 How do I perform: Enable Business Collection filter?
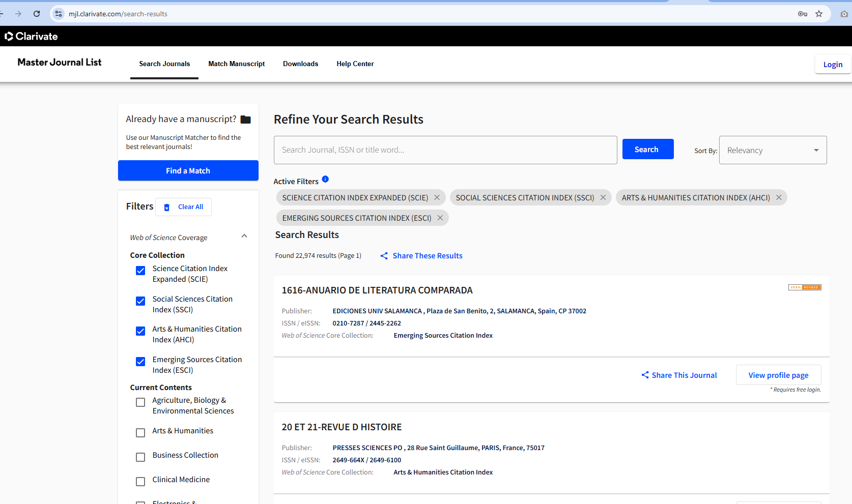[140, 457]
